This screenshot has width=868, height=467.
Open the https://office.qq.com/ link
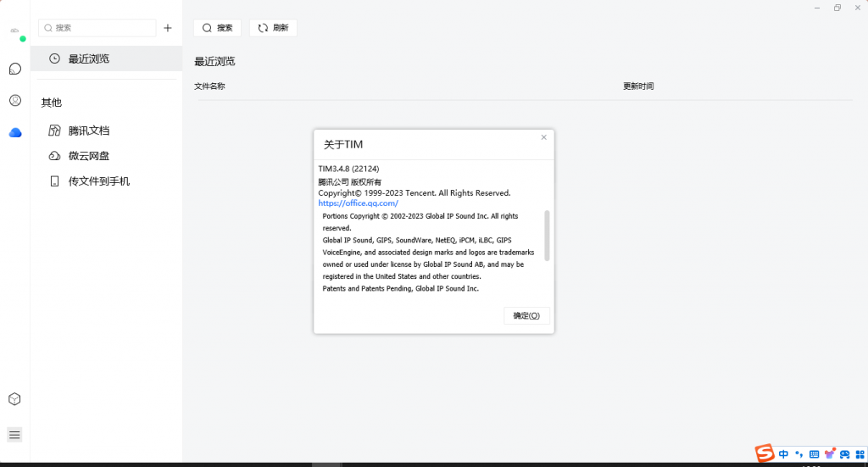[x=359, y=203]
